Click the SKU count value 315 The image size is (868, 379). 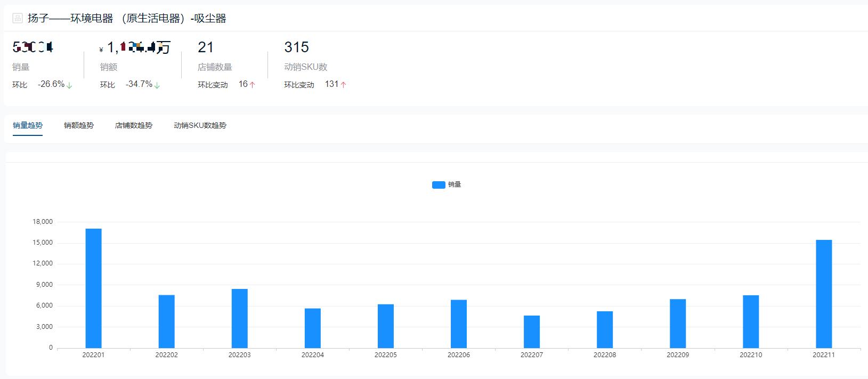[296, 47]
